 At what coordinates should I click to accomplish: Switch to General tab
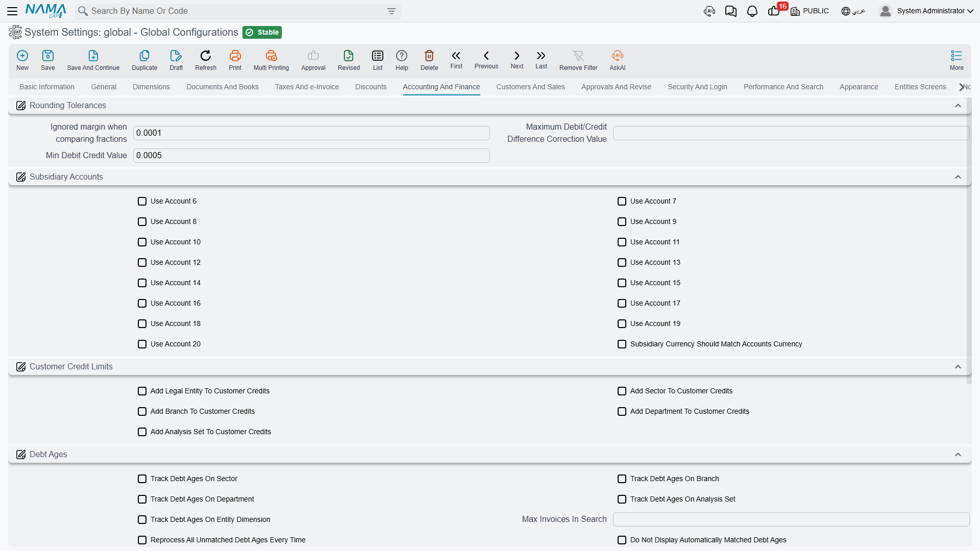click(104, 87)
